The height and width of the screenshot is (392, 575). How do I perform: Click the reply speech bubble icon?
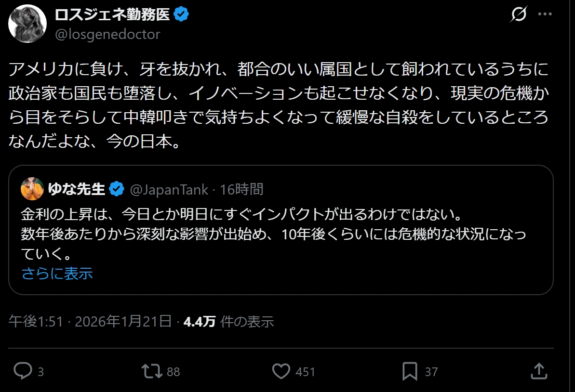[22, 371]
